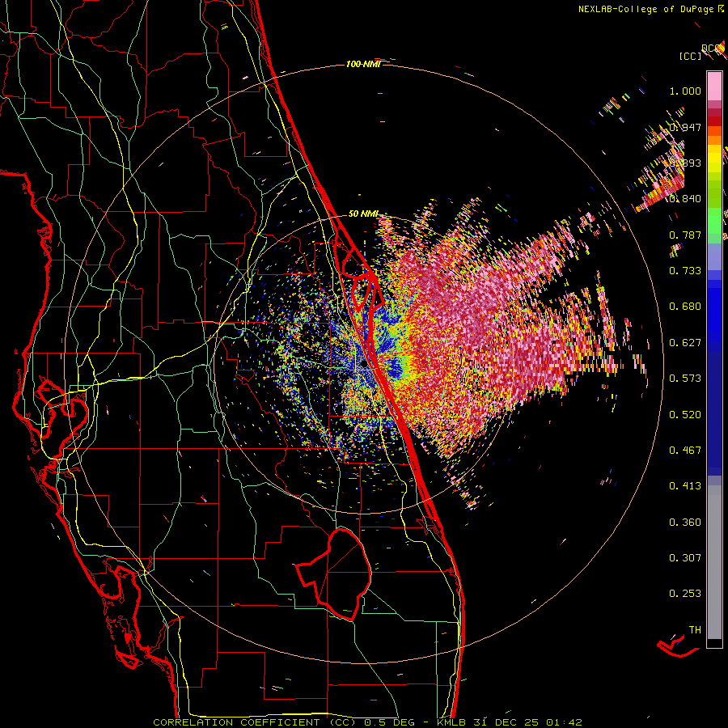Click the 100 NMI range ring label
Screen dimensions: 728x728
coord(363,64)
